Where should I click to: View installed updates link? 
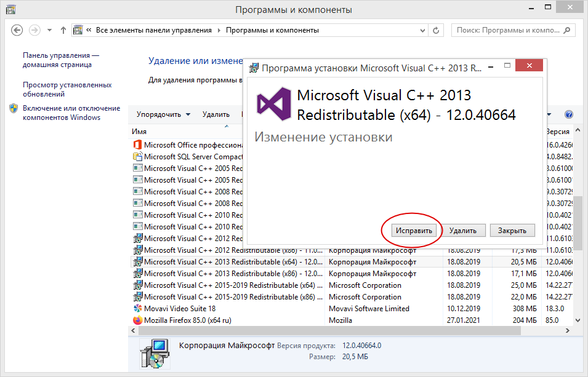67,90
